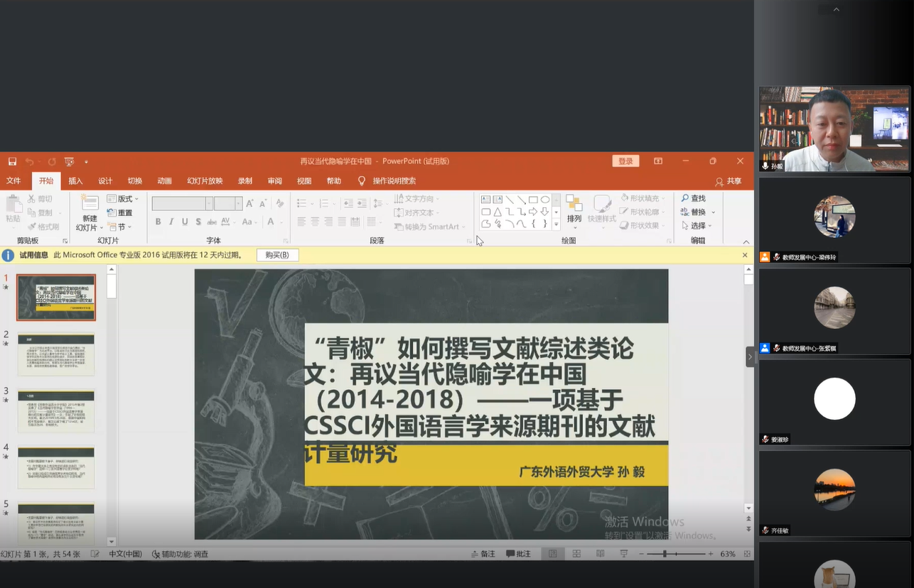Screen dimensions: 914x588
Task: Expand the Layout (版式) dropdown
Action: click(122, 199)
